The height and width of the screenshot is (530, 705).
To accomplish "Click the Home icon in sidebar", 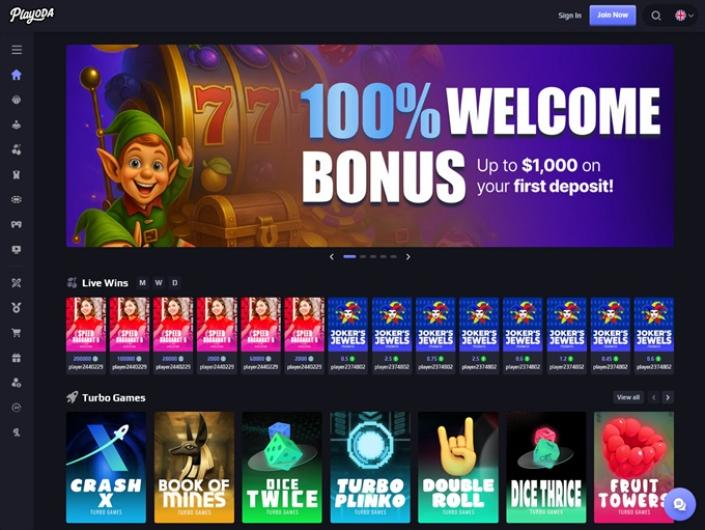I will (17, 75).
